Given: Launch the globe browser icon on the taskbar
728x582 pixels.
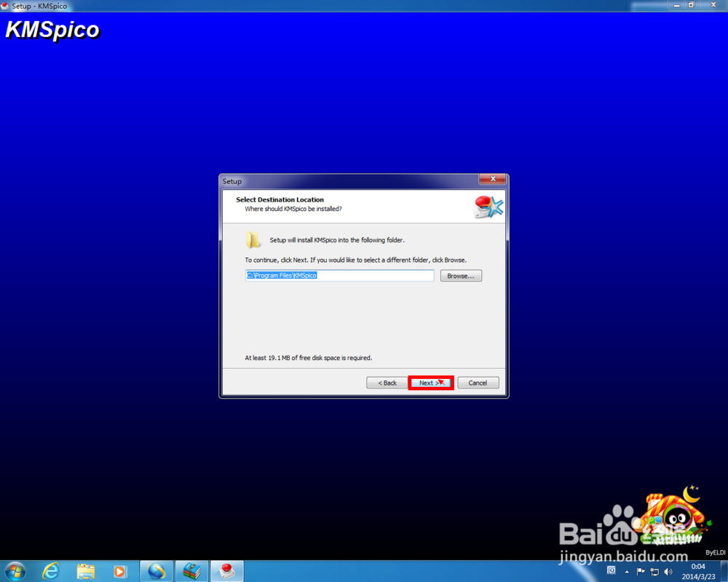Looking at the screenshot, I should (156, 572).
